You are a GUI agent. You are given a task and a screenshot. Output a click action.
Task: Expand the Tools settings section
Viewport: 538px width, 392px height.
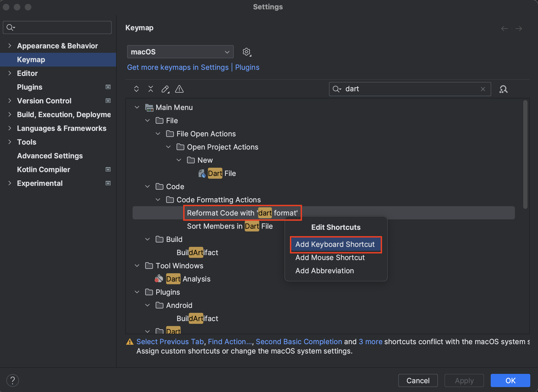10,142
